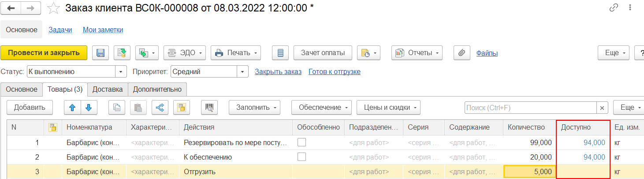Click the Обособленно column header

pyautogui.click(x=318, y=127)
